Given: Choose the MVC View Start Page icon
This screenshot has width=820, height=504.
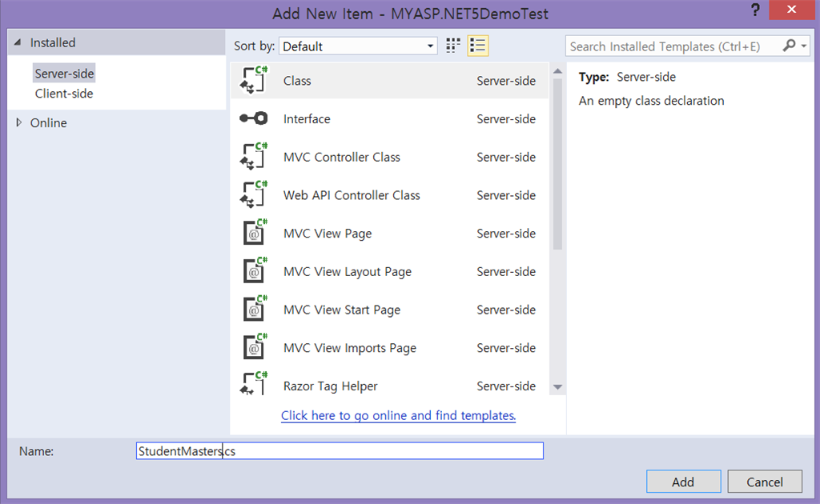Looking at the screenshot, I should pyautogui.click(x=254, y=310).
